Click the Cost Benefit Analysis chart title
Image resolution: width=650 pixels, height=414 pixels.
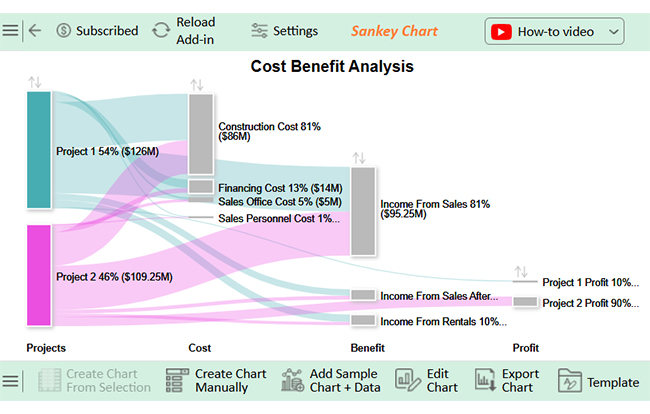point(331,66)
